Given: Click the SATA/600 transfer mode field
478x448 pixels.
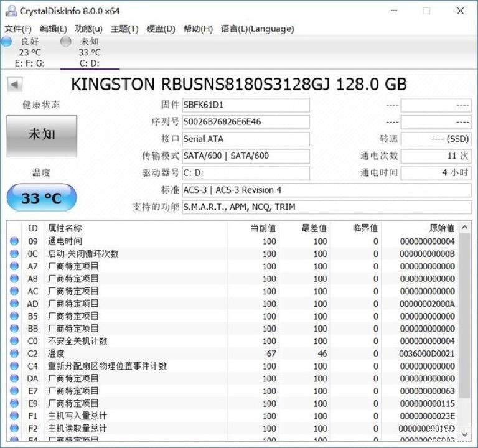Looking at the screenshot, I should click(x=246, y=156).
